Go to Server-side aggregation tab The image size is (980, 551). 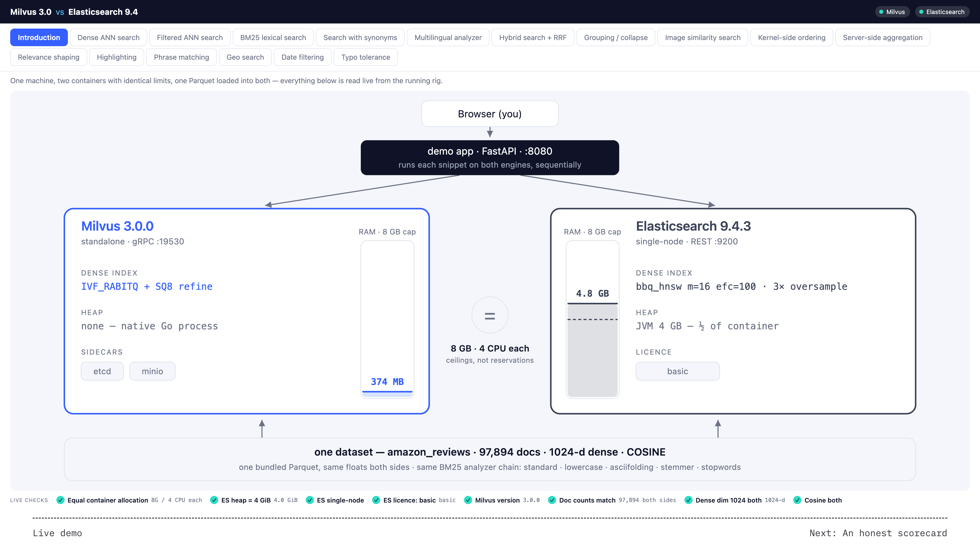[883, 37]
